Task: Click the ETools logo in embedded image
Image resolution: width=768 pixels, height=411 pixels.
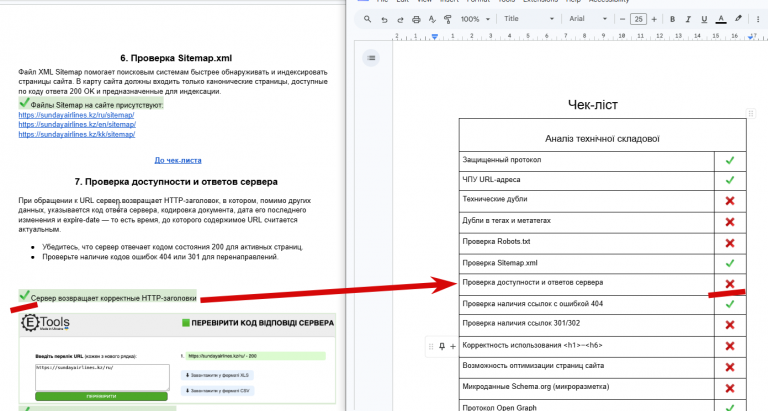Action: [x=46, y=323]
